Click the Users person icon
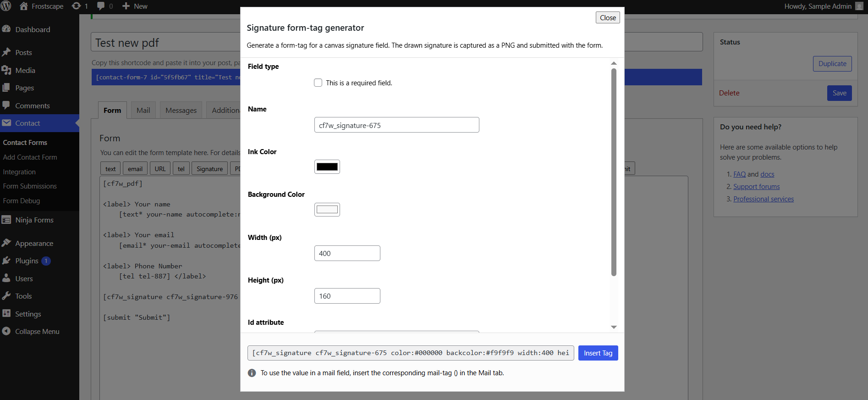Image resolution: width=868 pixels, height=400 pixels. (6, 278)
